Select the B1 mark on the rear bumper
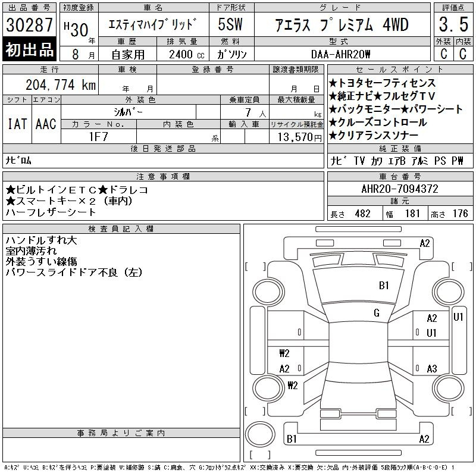The height and width of the screenshot is (476, 476). click(292, 439)
